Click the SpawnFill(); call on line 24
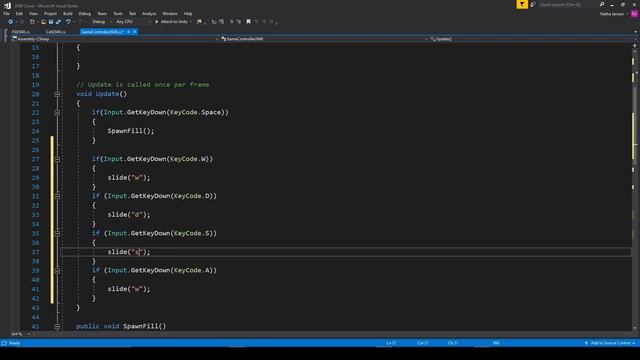 [131, 131]
